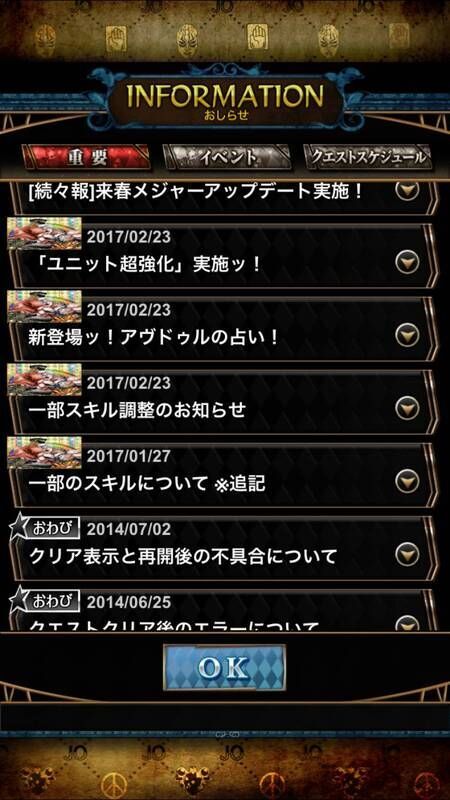The height and width of the screenshot is (800, 450).
Task: Click the thumbnail beside 一部スキル調整のお知らせ
Action: coord(44,380)
